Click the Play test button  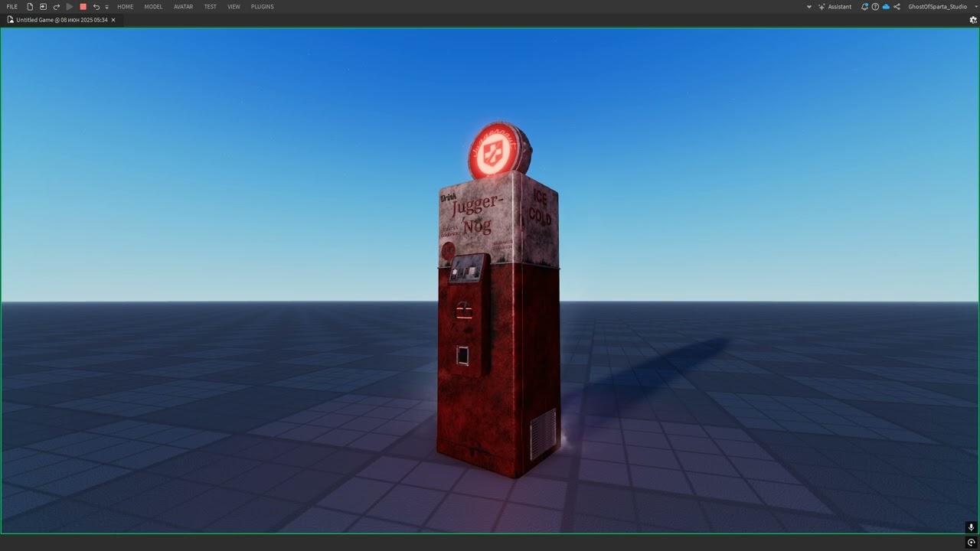(x=70, y=7)
